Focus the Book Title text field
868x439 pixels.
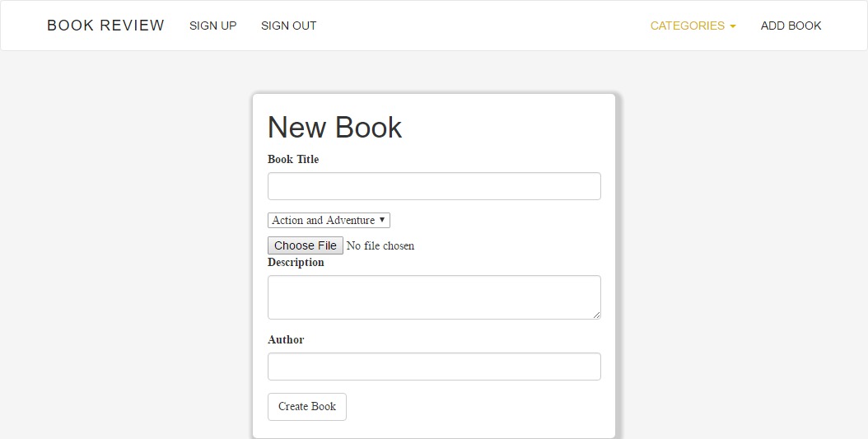[434, 186]
